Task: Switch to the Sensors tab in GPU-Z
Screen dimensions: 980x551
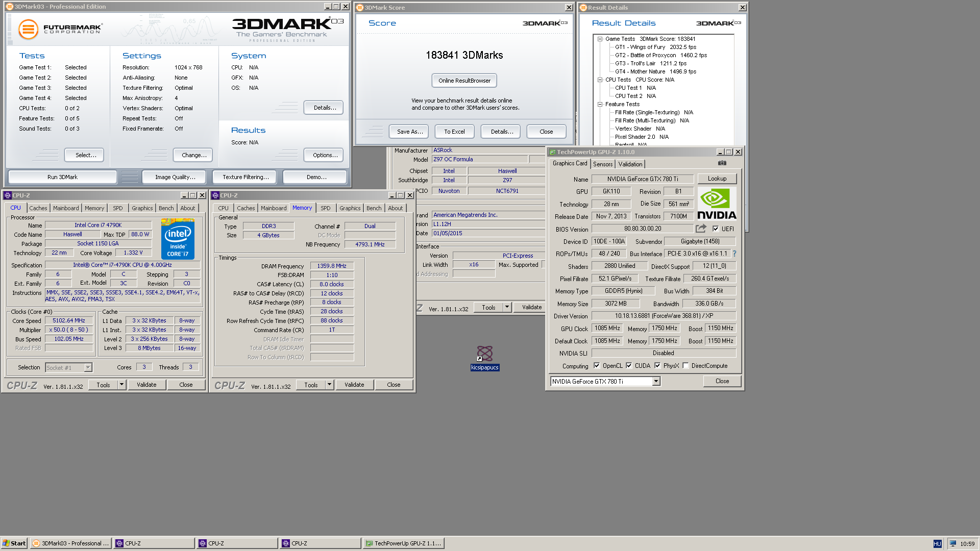Action: click(x=603, y=164)
